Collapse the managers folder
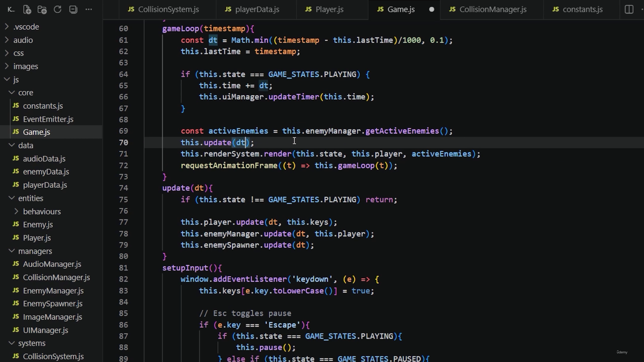Image resolution: width=644 pixels, height=362 pixels. 51,251
